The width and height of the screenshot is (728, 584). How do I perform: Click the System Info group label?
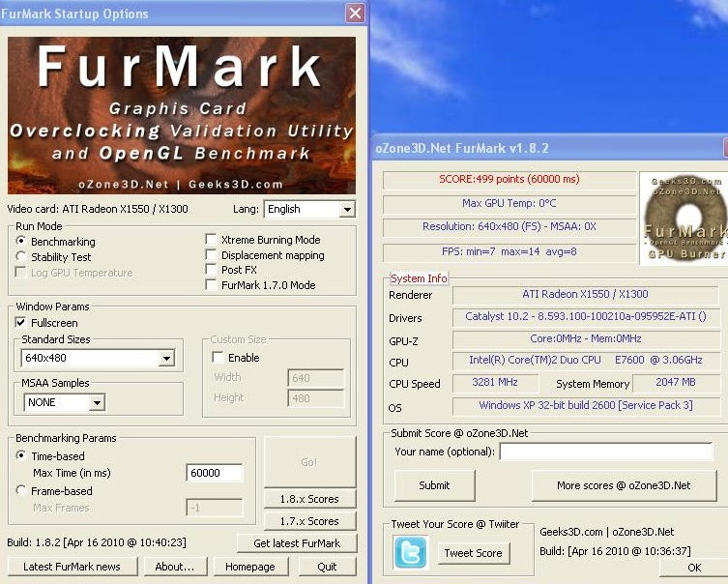click(x=419, y=278)
